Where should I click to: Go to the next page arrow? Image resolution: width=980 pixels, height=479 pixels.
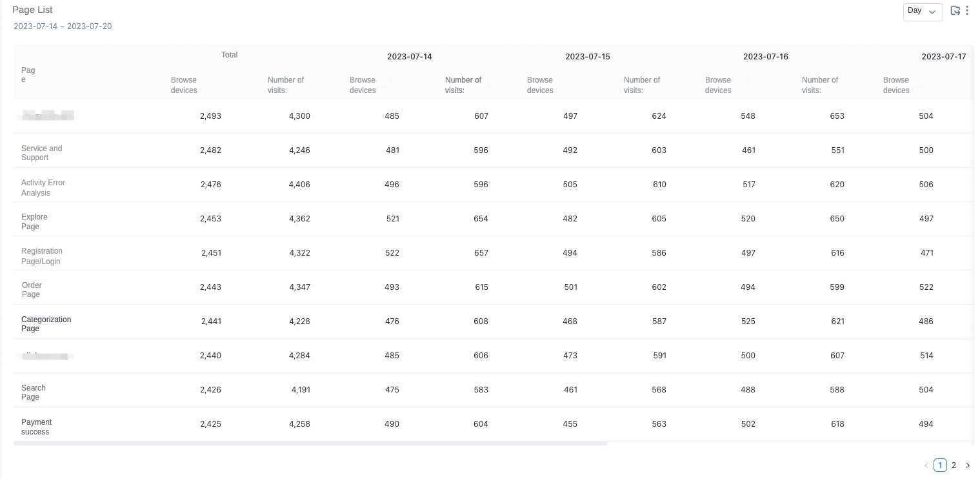tap(967, 465)
